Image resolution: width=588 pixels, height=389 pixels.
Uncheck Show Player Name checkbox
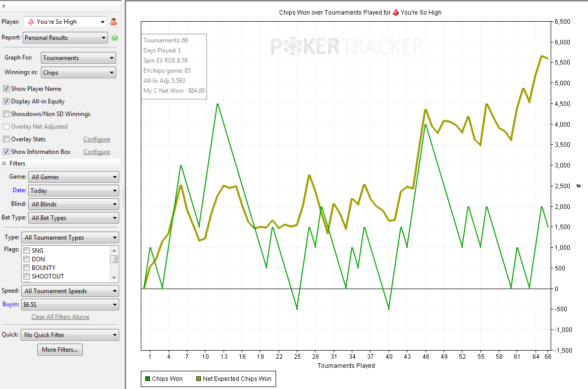[6, 88]
